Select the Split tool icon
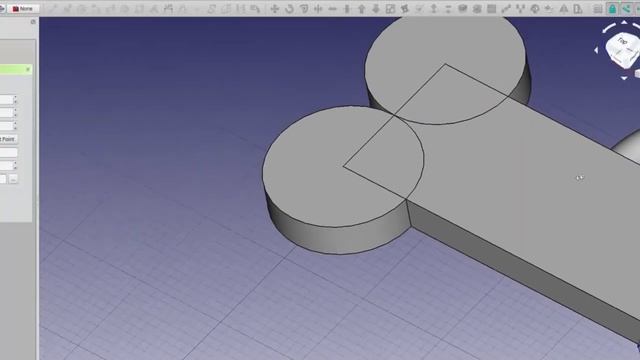Viewport: 640px width, 360px height. (347, 9)
